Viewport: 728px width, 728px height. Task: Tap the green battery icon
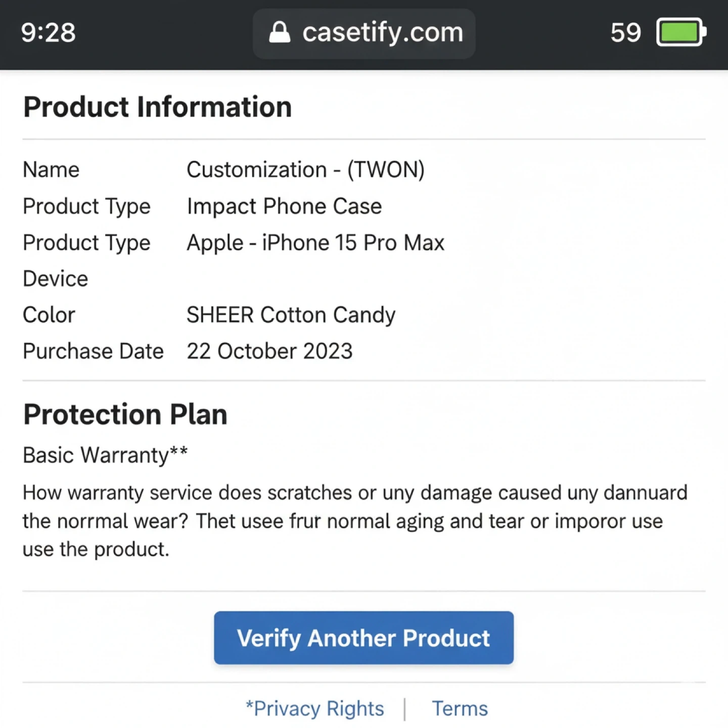click(x=680, y=32)
